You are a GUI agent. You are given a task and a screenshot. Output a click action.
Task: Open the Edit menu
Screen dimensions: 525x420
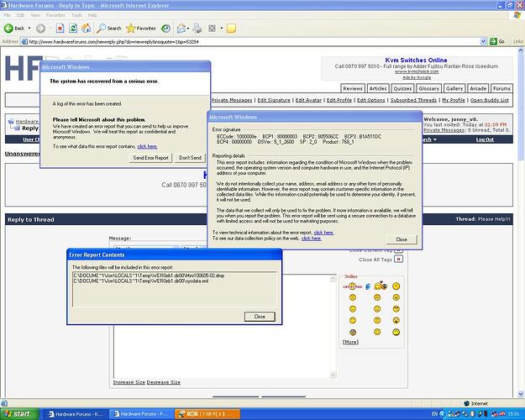[x=20, y=15]
